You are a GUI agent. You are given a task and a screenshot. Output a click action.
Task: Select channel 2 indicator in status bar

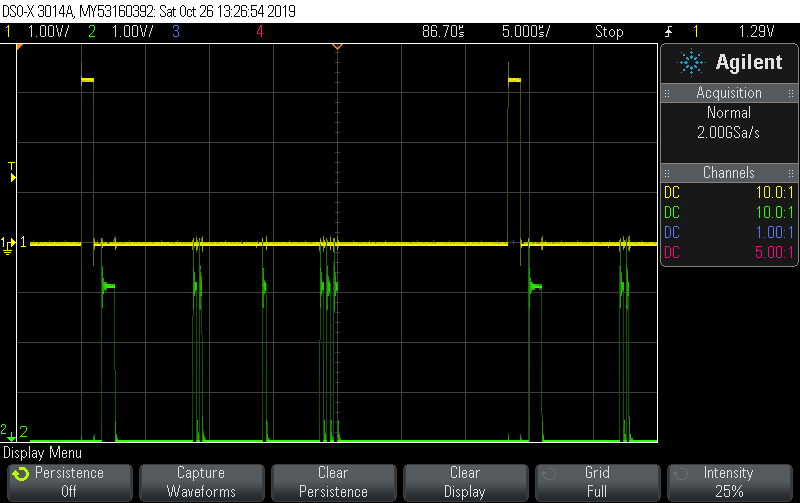pos(92,32)
